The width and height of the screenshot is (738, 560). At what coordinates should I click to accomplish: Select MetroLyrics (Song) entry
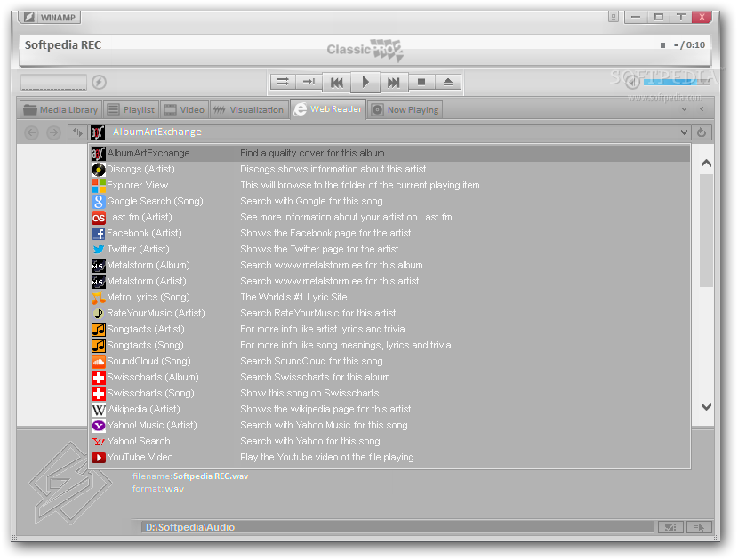click(x=390, y=298)
